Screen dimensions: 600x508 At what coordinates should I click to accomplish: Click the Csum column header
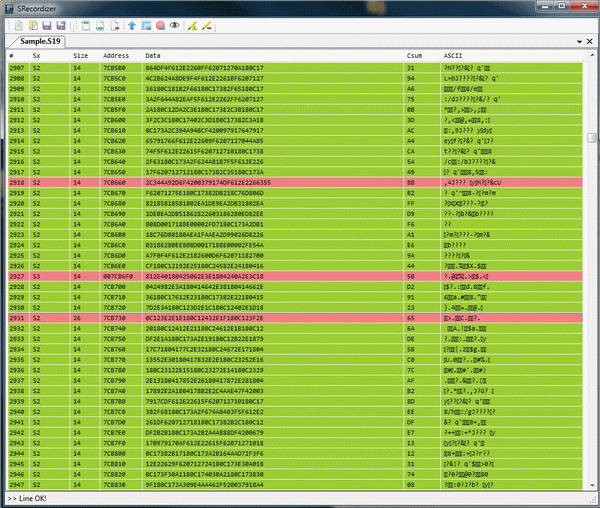coord(415,56)
